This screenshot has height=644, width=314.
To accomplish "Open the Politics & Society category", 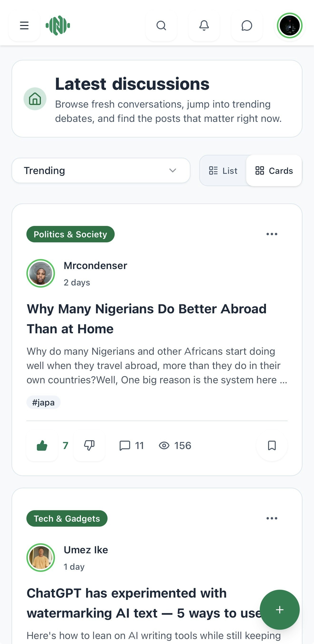I will pos(70,234).
